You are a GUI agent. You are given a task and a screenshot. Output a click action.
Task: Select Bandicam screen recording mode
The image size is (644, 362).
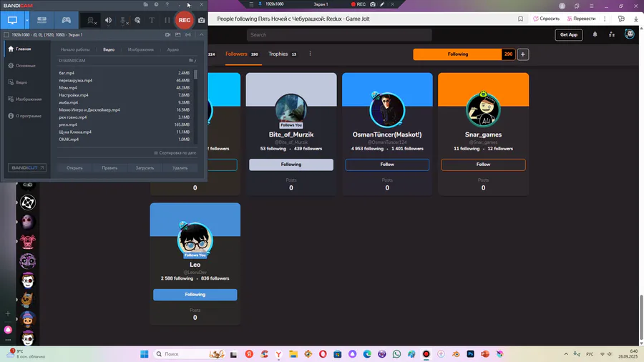point(12,20)
